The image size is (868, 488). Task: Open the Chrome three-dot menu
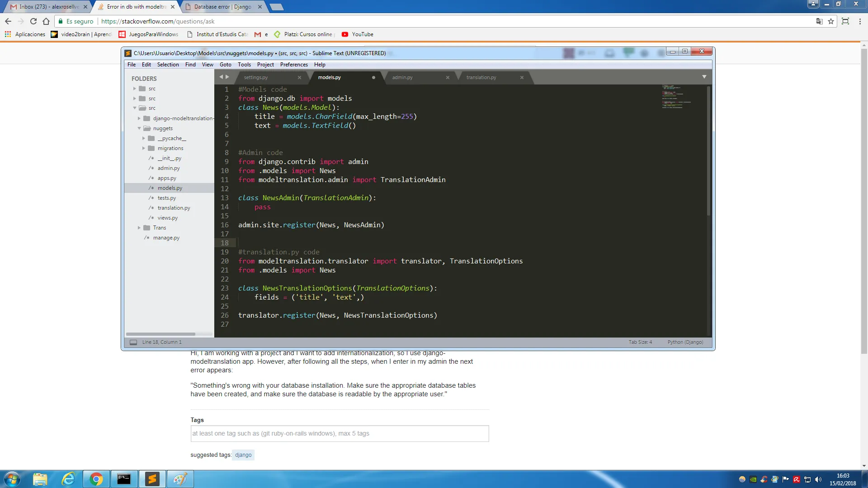860,21
